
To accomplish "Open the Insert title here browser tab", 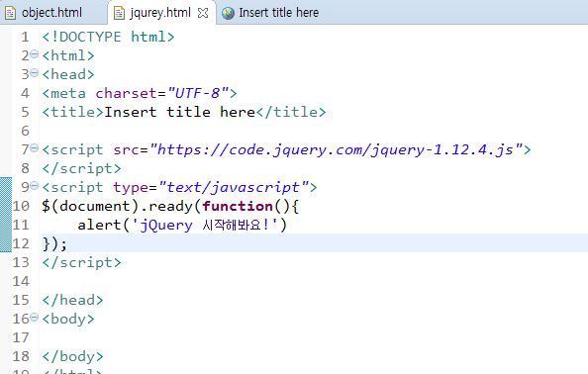I will click(278, 13).
